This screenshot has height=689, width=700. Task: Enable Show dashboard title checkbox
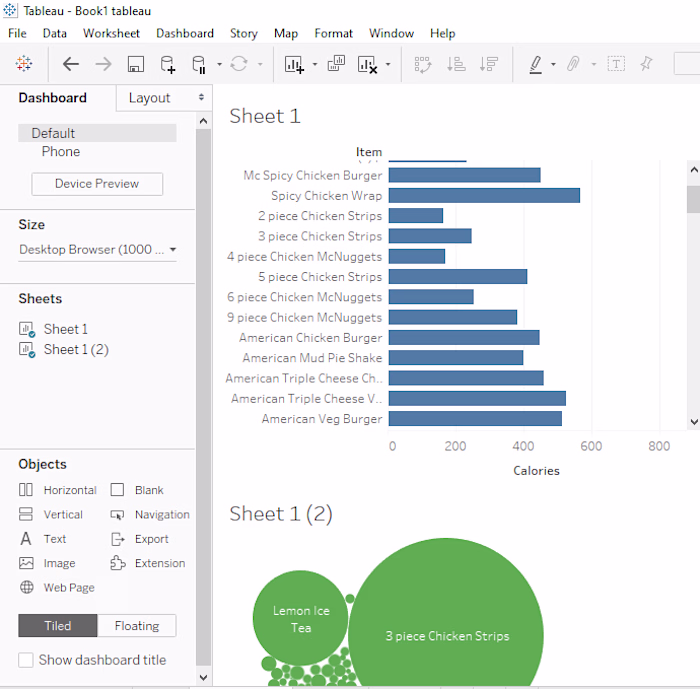26,660
